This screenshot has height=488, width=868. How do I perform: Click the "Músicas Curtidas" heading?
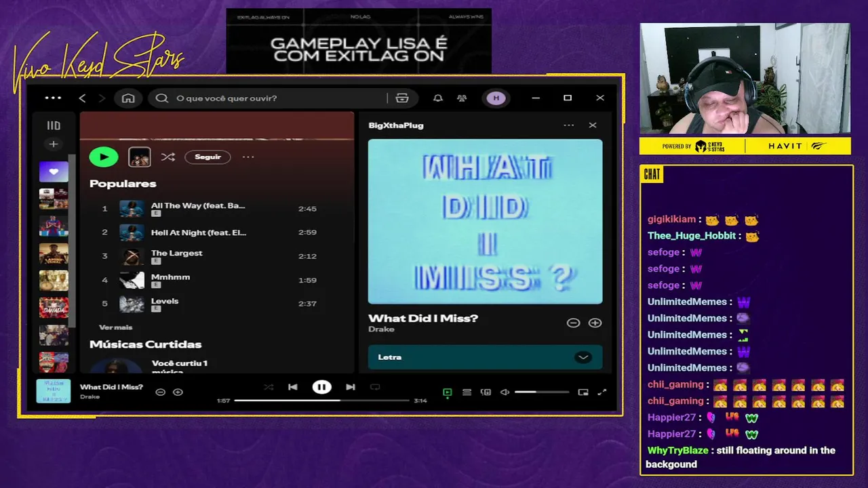pyautogui.click(x=145, y=344)
